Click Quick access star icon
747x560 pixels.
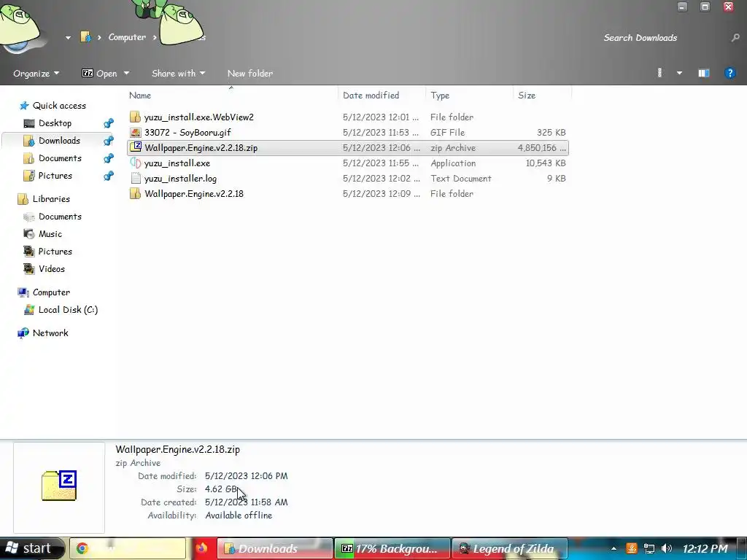(24, 105)
